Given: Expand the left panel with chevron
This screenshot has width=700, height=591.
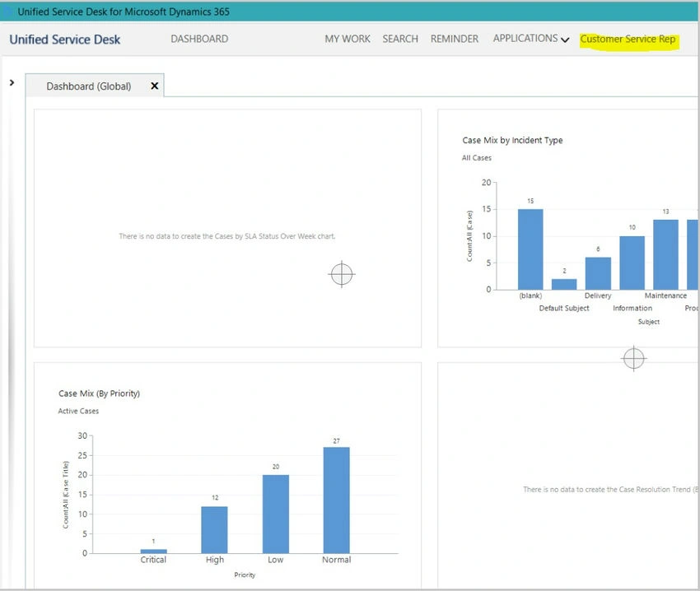Looking at the screenshot, I should [x=12, y=82].
